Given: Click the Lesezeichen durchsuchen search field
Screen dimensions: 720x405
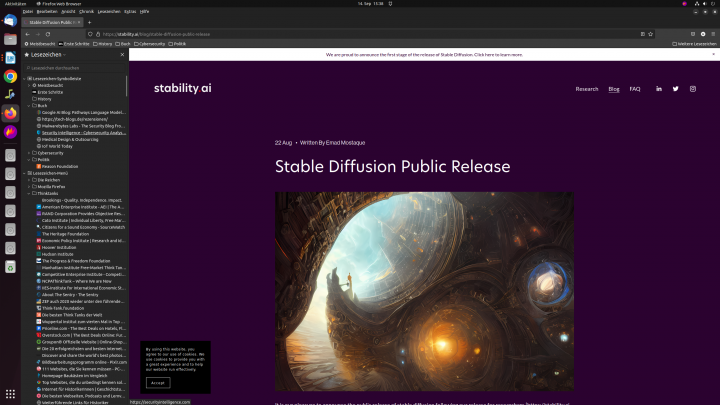Looking at the screenshot, I should (x=74, y=68).
